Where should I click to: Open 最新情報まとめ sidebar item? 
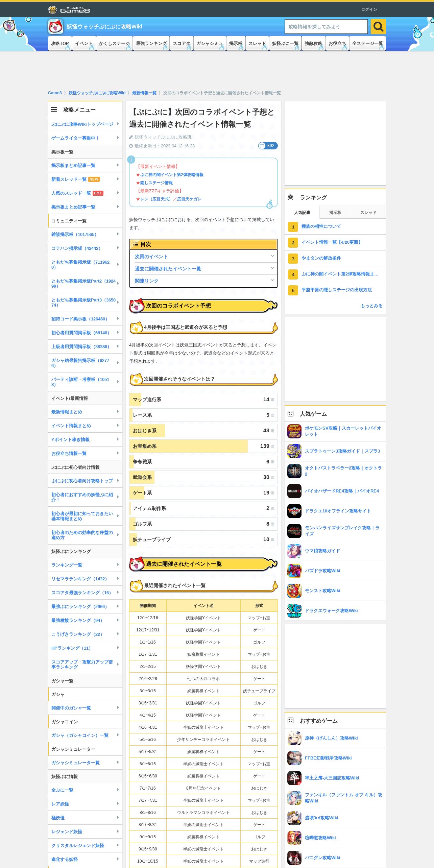(x=85, y=412)
